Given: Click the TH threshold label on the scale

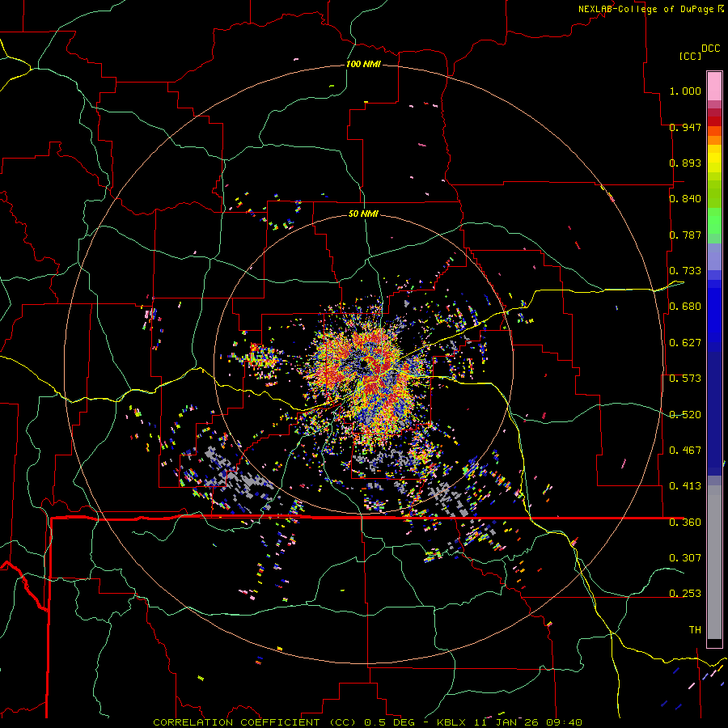Looking at the screenshot, I should coord(695,630).
